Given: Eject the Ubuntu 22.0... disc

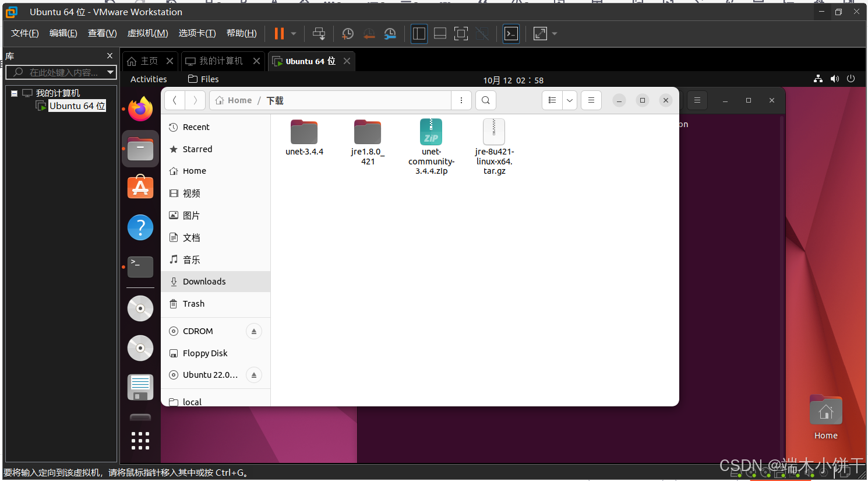Looking at the screenshot, I should pos(254,375).
